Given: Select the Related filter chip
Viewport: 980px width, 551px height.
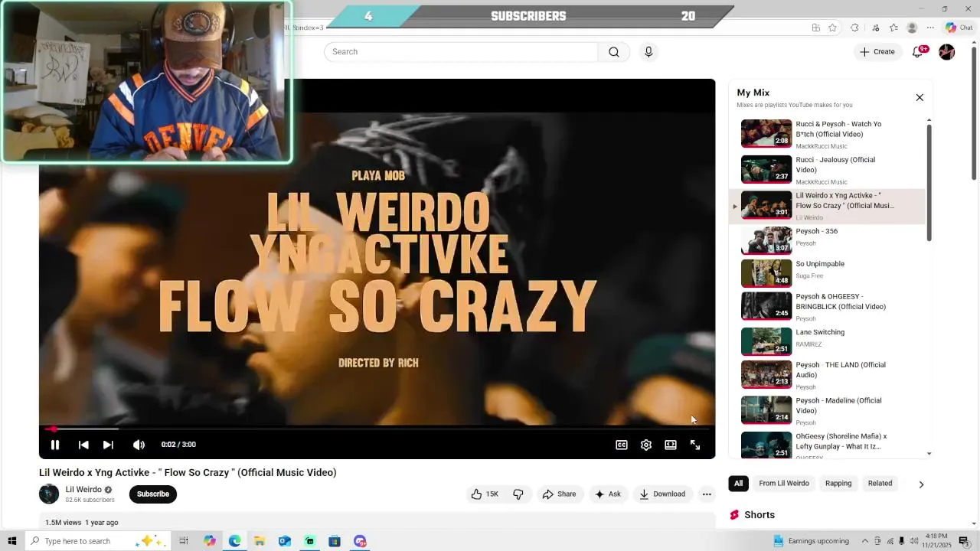Looking at the screenshot, I should click(x=880, y=484).
